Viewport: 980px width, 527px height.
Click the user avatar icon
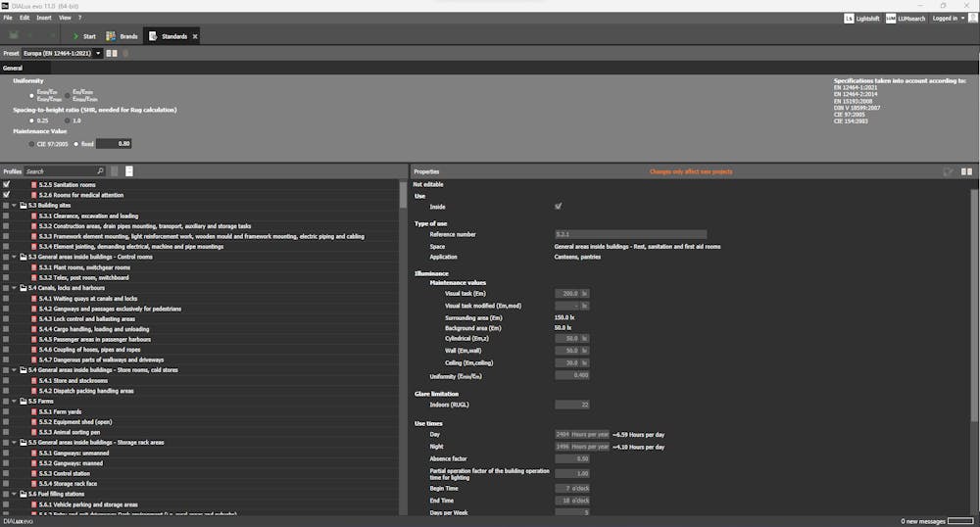[x=972, y=18]
